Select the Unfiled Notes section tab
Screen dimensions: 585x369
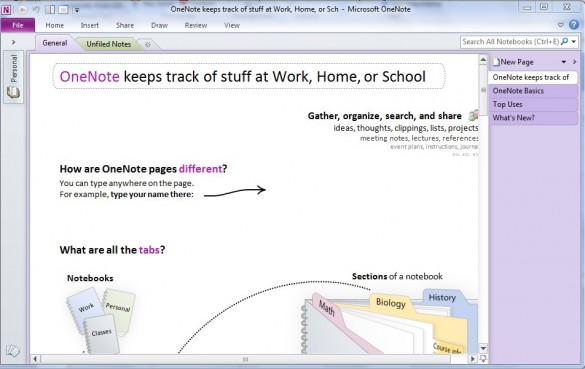(x=109, y=44)
